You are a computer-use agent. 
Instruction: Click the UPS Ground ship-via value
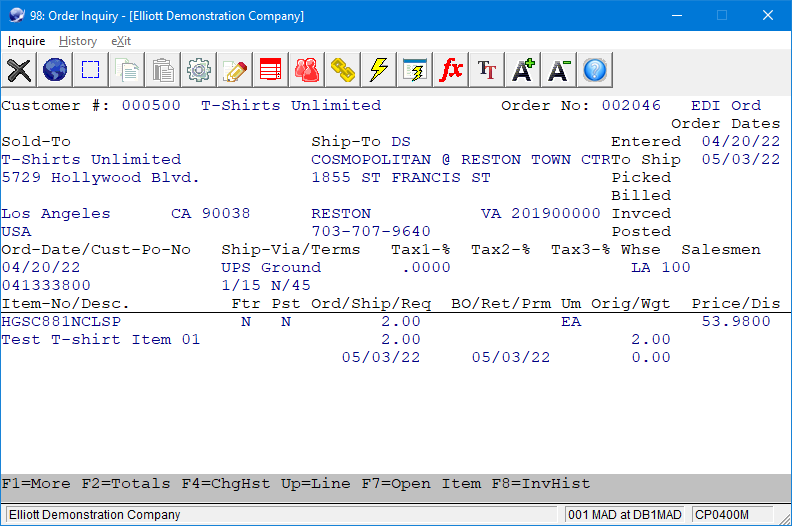[x=271, y=267]
